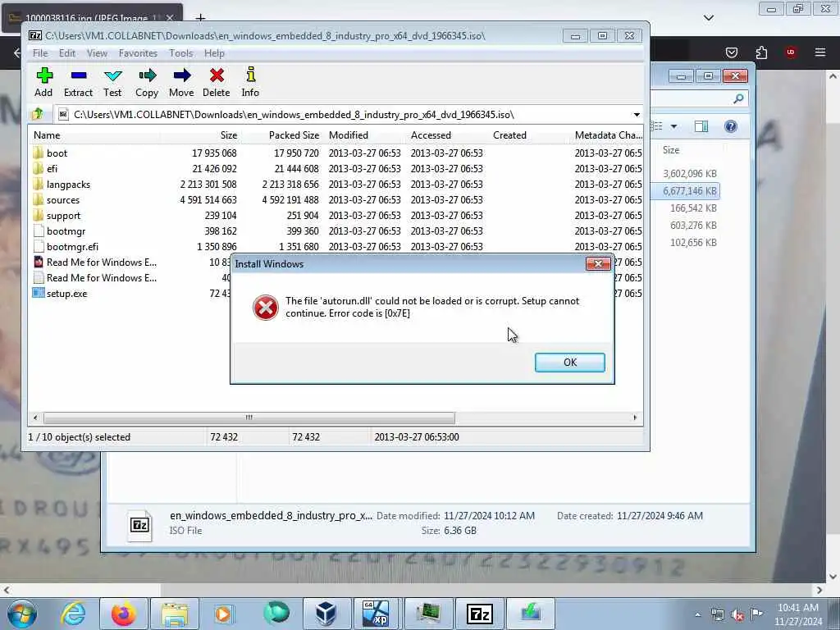The image size is (840, 630).
Task: Select the 3,602,096 KB file row in Explorer
Action: [686, 174]
